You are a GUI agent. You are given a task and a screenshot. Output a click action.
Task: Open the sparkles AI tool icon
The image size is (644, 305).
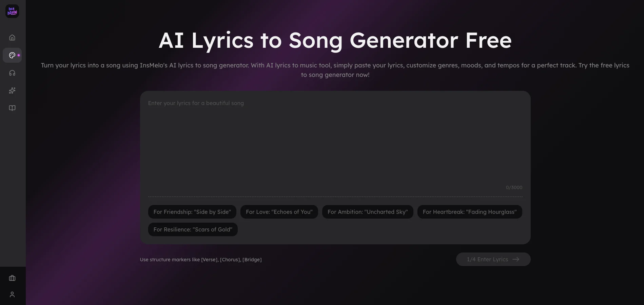[12, 90]
